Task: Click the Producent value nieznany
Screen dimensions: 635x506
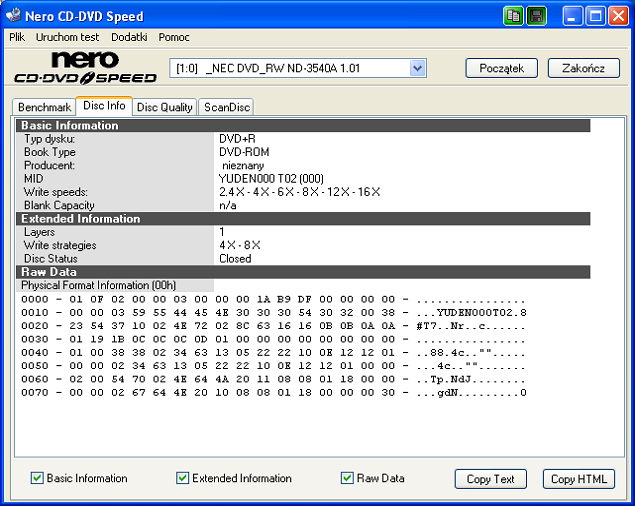Action: pos(243,166)
